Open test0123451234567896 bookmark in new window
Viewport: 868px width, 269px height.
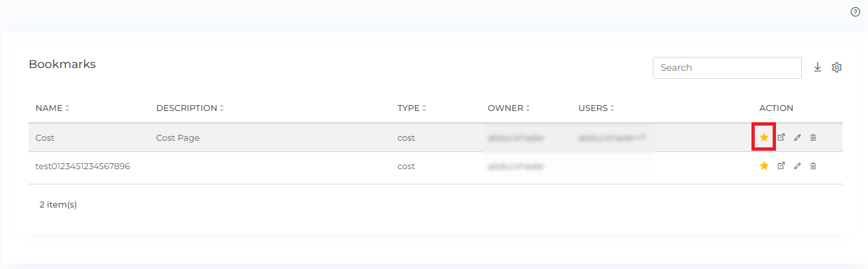pyautogui.click(x=781, y=166)
